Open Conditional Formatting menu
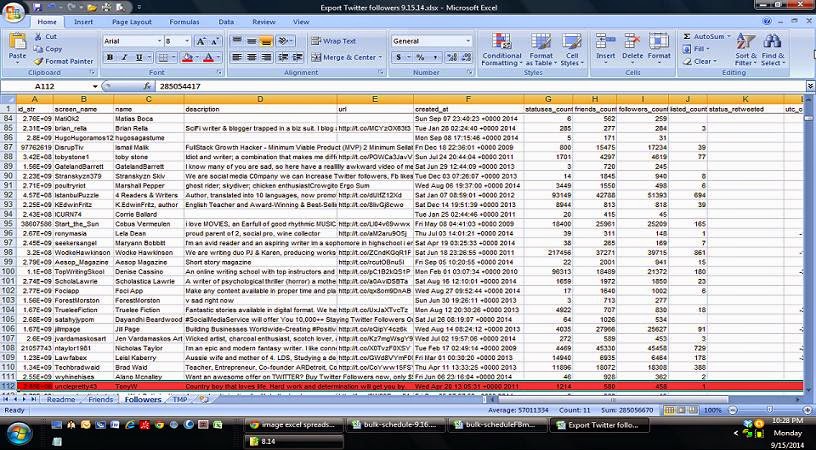 pos(502,50)
